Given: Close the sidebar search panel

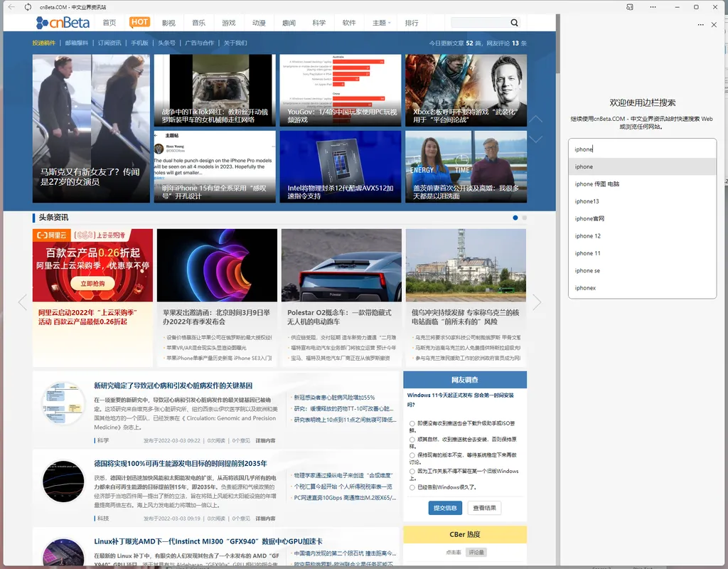Looking at the screenshot, I should [x=714, y=25].
